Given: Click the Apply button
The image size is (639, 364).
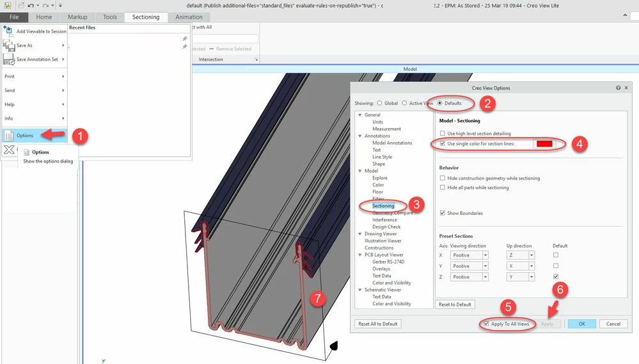Looking at the screenshot, I should tap(547, 324).
